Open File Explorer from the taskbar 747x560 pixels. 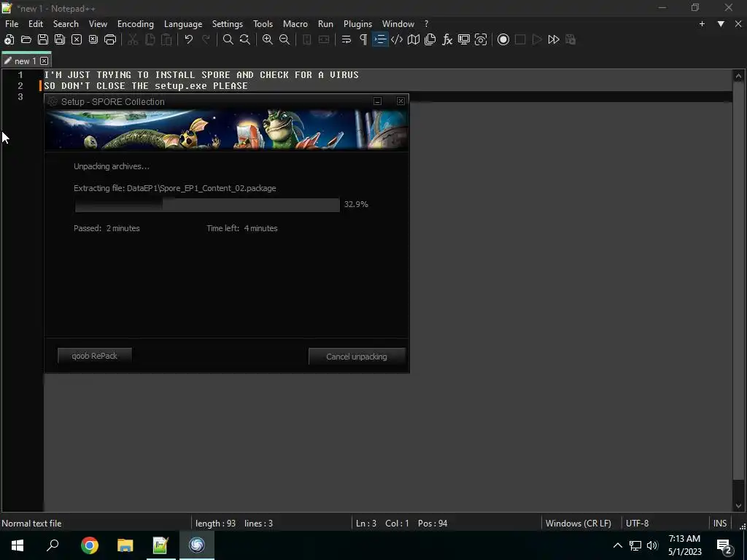click(125, 545)
